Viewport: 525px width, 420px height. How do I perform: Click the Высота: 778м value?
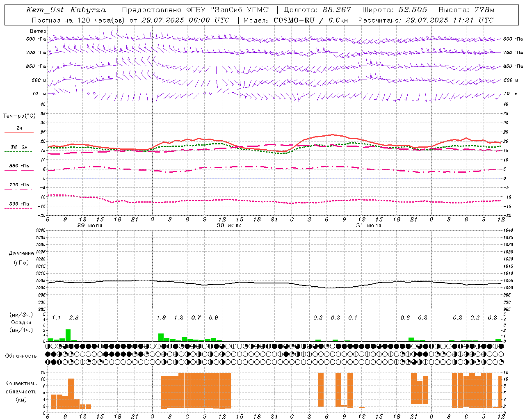466,10
